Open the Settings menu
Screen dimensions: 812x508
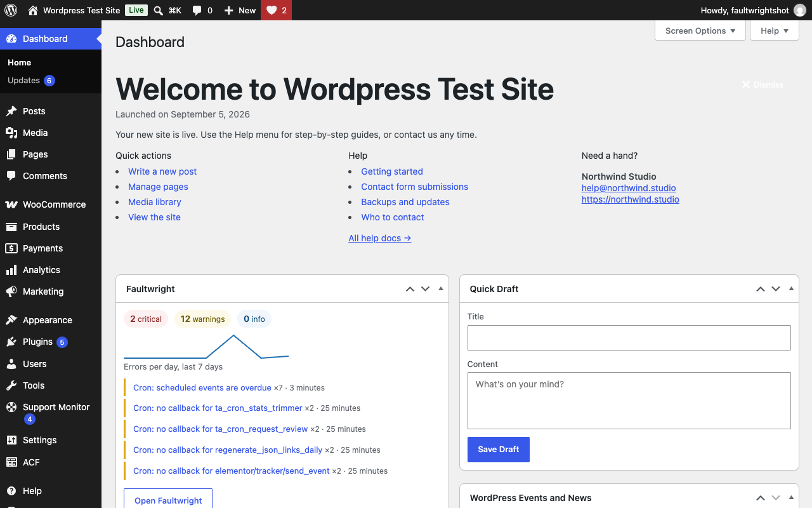(x=51, y=440)
